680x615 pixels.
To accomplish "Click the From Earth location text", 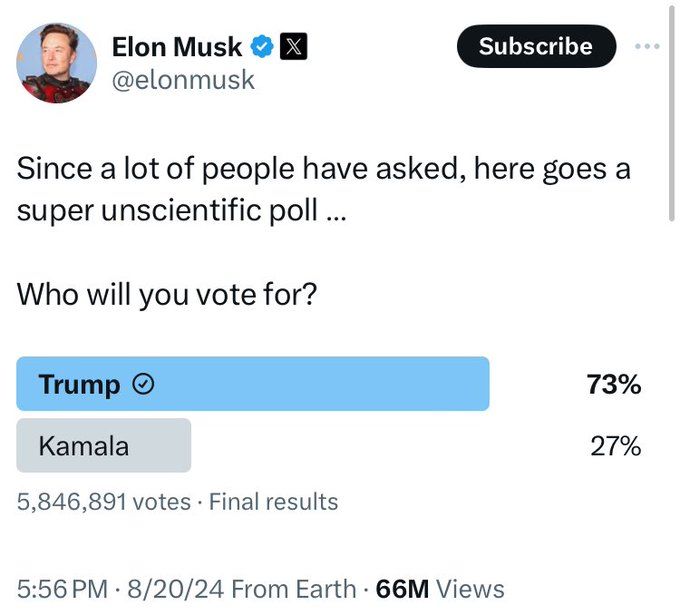I will (295, 589).
